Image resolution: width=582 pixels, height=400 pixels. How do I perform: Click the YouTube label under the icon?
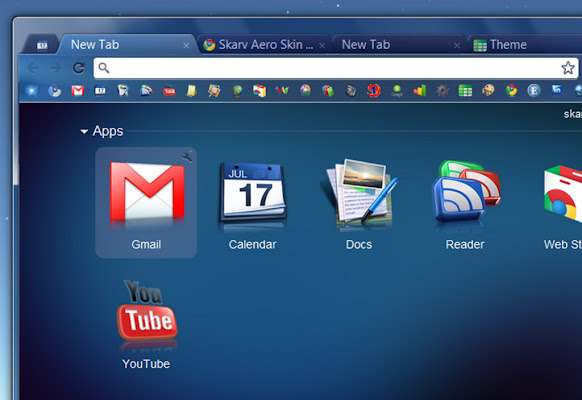point(146,364)
